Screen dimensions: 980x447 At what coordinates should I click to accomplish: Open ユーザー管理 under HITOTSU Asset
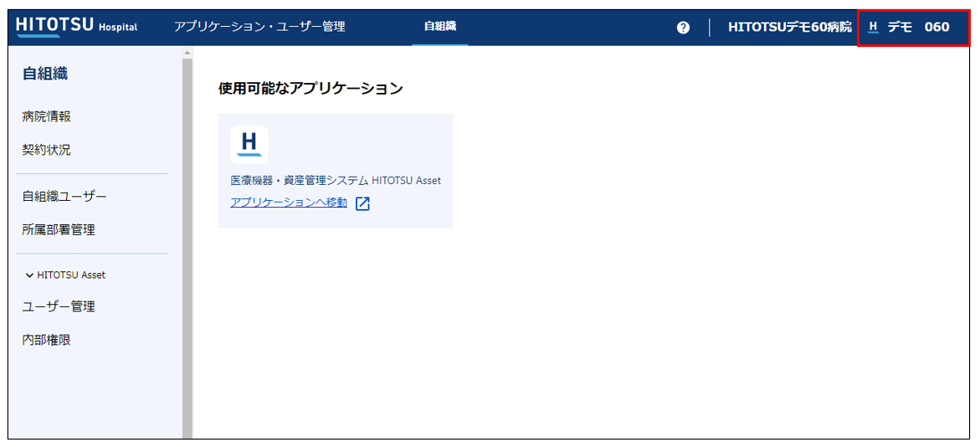[x=58, y=307]
